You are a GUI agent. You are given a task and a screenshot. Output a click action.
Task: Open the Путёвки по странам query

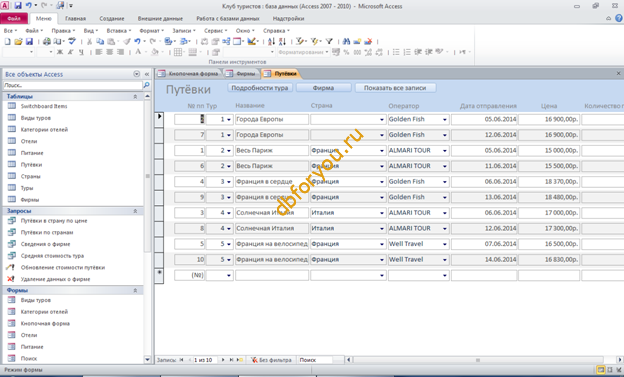[x=47, y=232]
